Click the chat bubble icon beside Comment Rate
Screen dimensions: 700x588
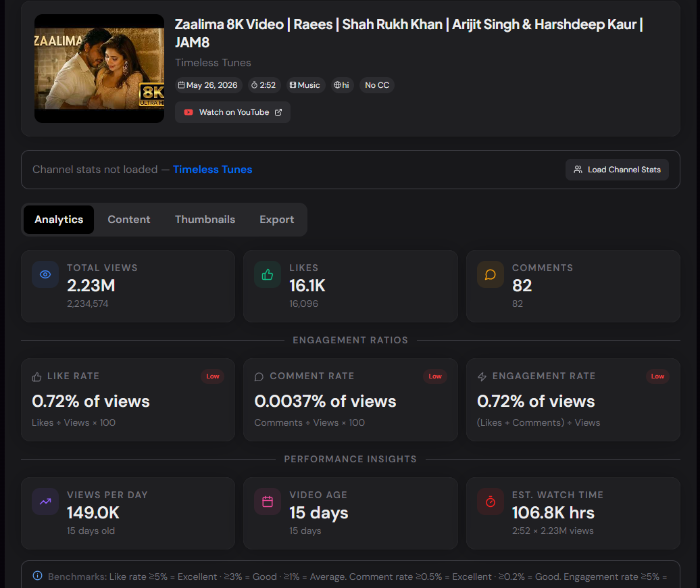coord(259,377)
